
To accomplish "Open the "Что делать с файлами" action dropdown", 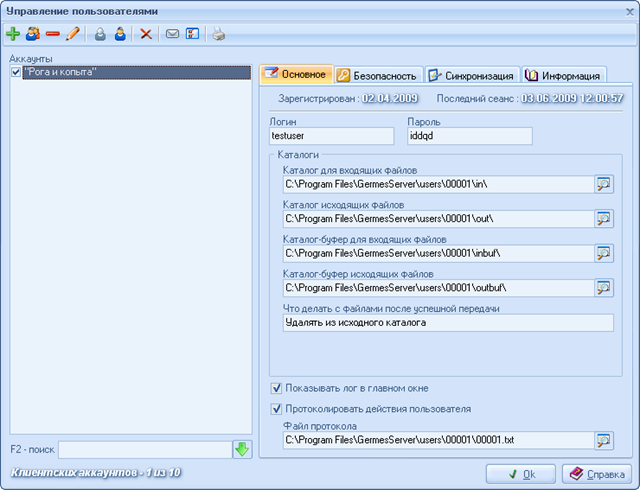I will [x=448, y=323].
